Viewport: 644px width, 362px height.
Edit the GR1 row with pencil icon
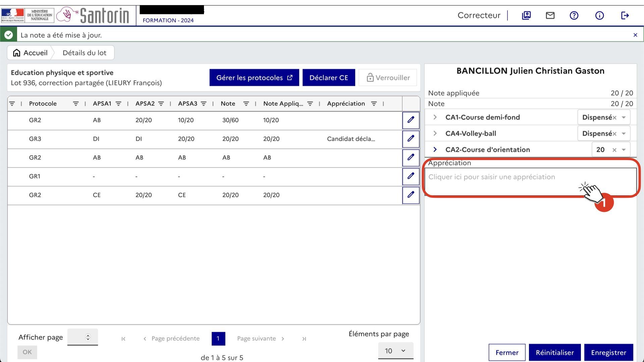click(411, 176)
